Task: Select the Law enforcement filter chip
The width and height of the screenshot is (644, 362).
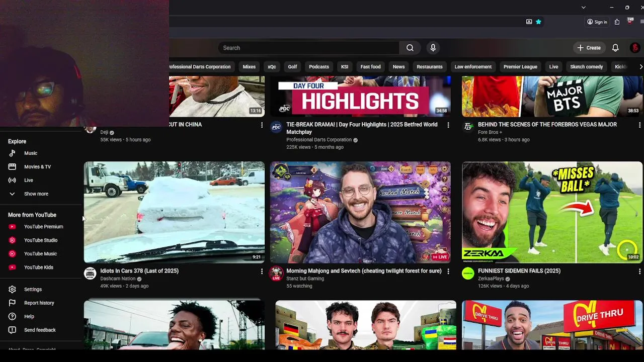Action: tap(473, 67)
